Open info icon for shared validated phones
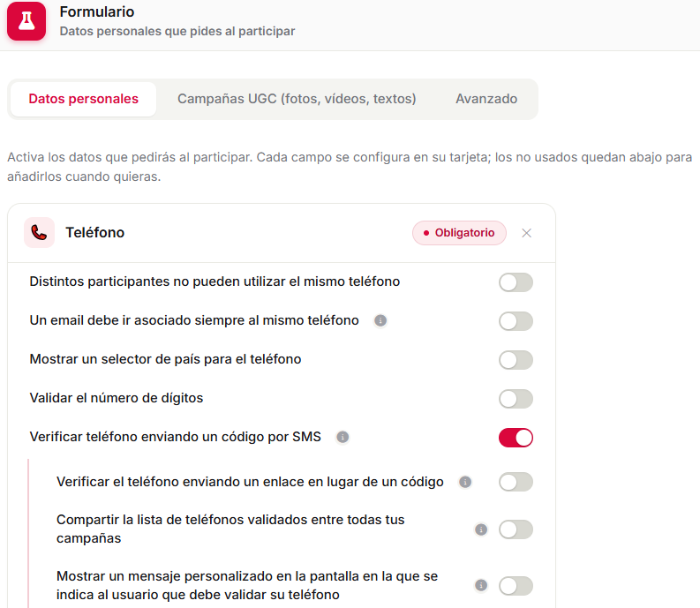Viewport: 700px width, 608px height. [x=481, y=529]
